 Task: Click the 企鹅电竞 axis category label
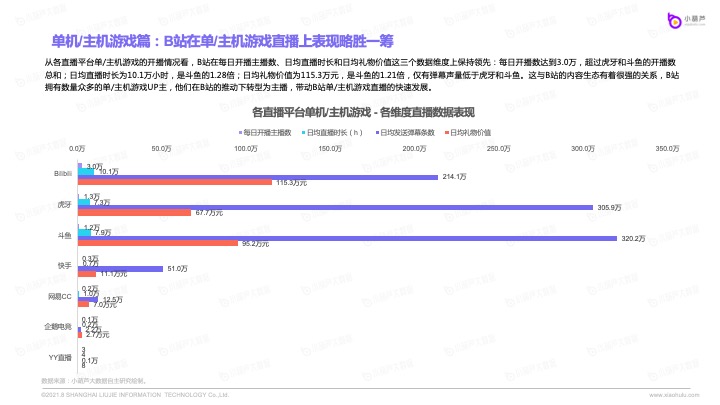click(58, 326)
